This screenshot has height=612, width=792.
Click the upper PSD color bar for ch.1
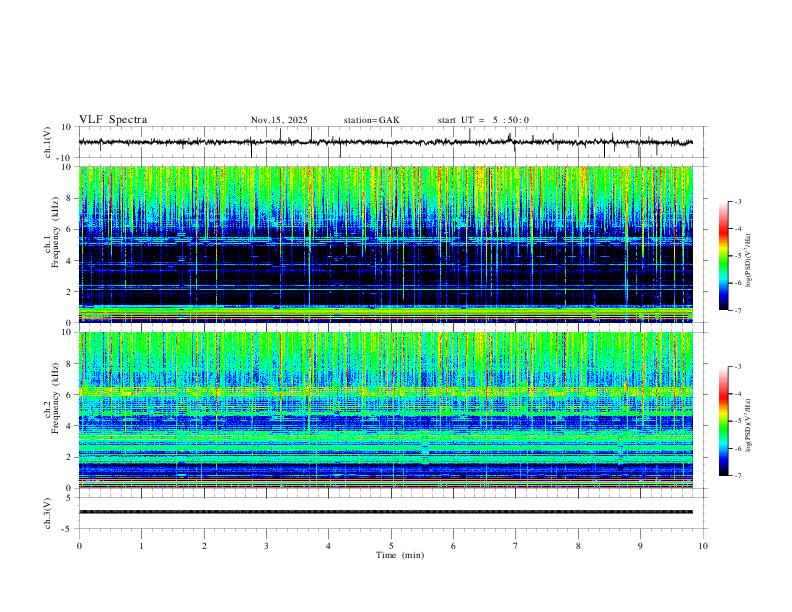click(724, 256)
